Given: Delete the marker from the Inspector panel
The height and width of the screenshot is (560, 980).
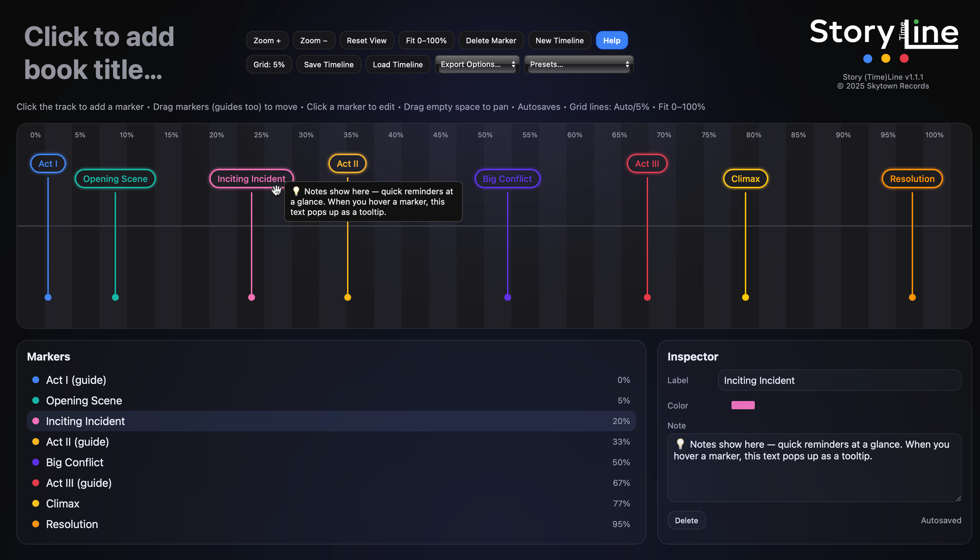Looking at the screenshot, I should tap(686, 520).
